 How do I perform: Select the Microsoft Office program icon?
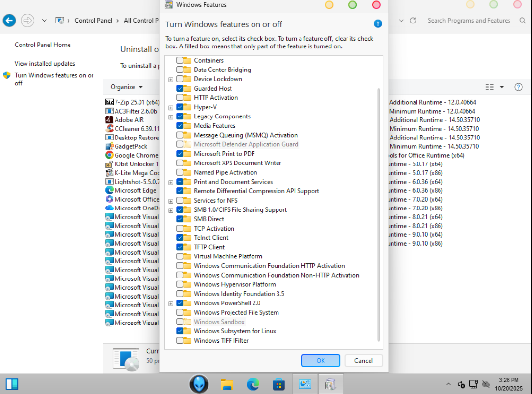click(109, 199)
